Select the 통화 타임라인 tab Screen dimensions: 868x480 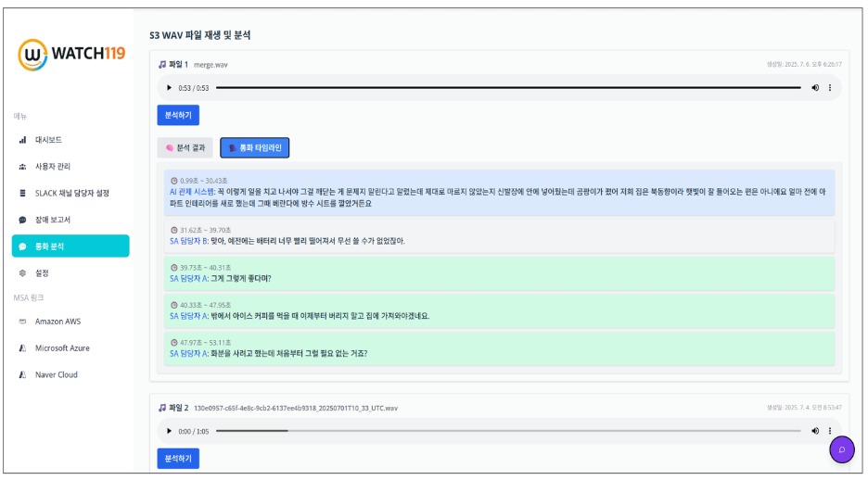coord(255,147)
